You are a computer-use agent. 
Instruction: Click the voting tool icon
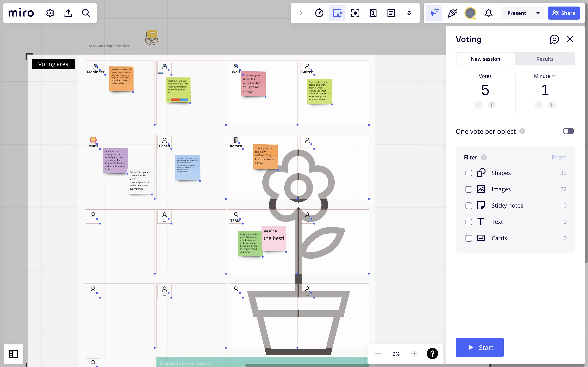point(337,13)
